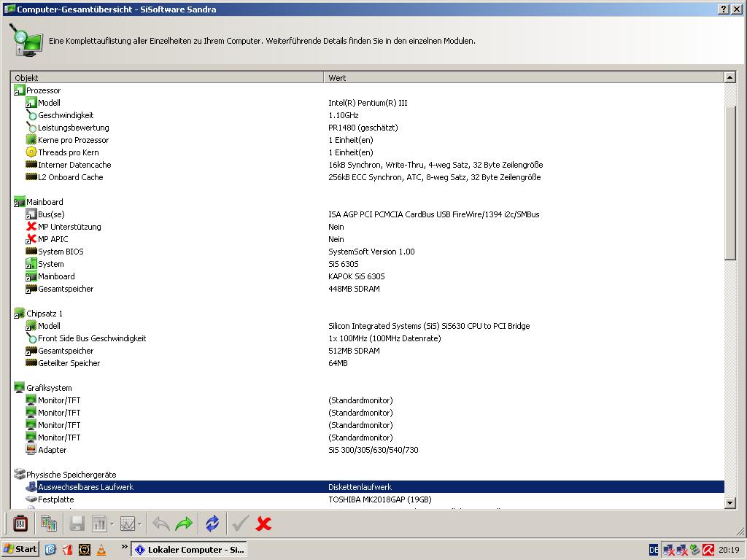Click the value 1.10GHz
This screenshot has width=747, height=560.
[x=343, y=114]
